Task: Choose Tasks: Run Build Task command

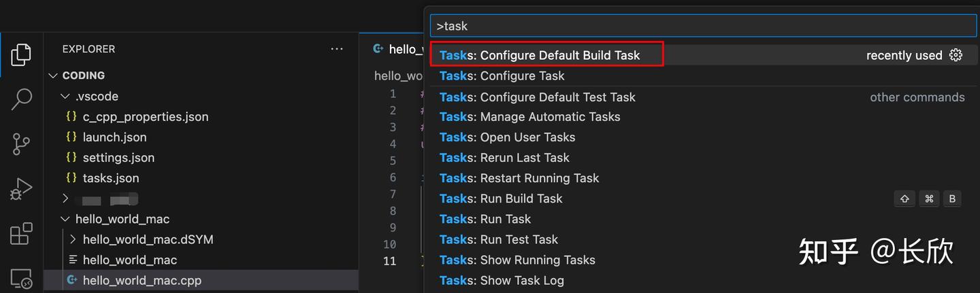Action: point(501,199)
